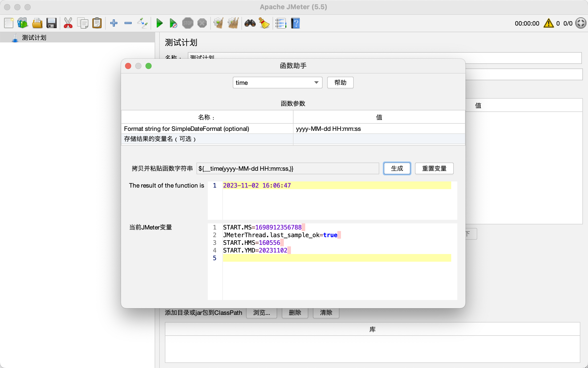Click the 删除 button for ClassPath
Screen dimensions: 588x368
(295, 313)
